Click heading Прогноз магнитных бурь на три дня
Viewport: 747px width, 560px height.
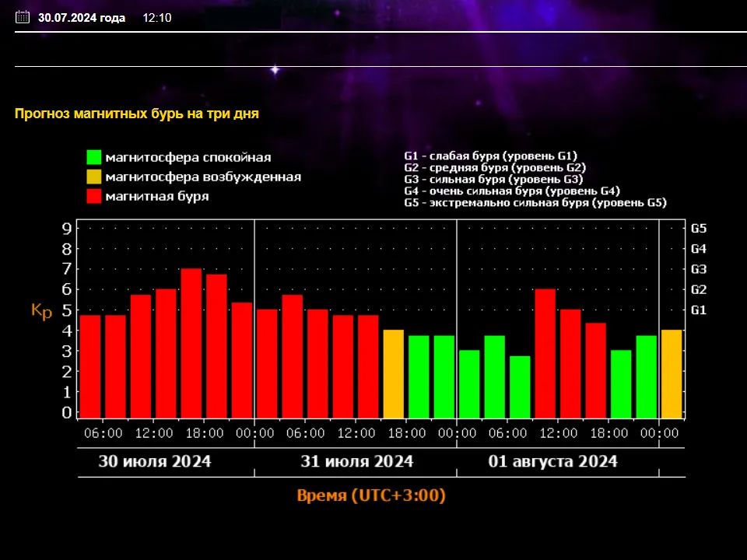click(x=137, y=114)
